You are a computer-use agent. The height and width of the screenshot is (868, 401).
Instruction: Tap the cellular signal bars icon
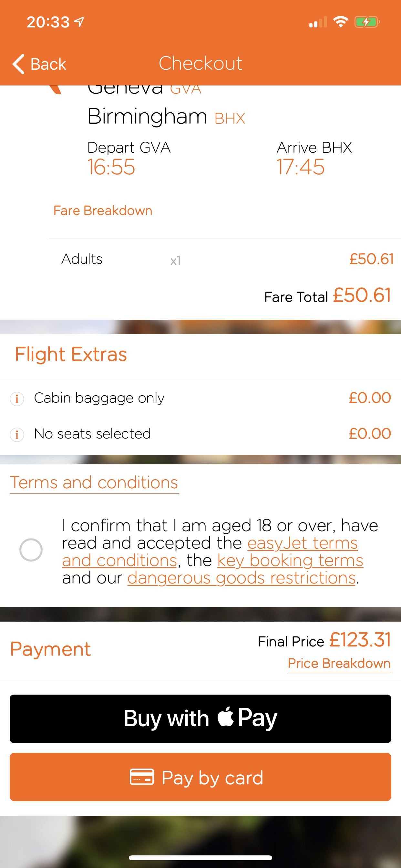[x=318, y=22]
